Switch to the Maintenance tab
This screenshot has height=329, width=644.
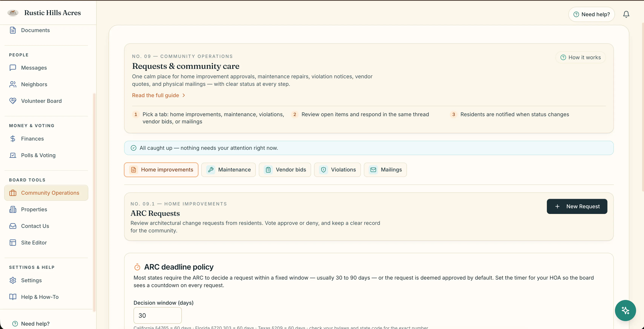(228, 170)
